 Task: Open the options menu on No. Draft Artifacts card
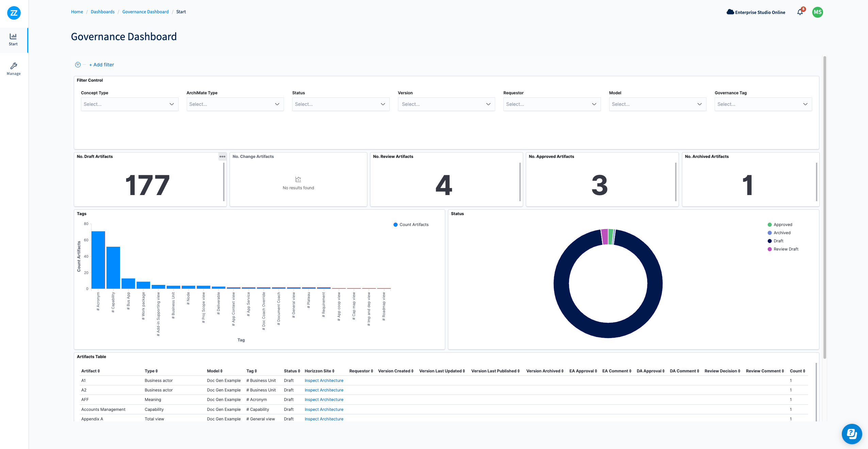pos(222,157)
